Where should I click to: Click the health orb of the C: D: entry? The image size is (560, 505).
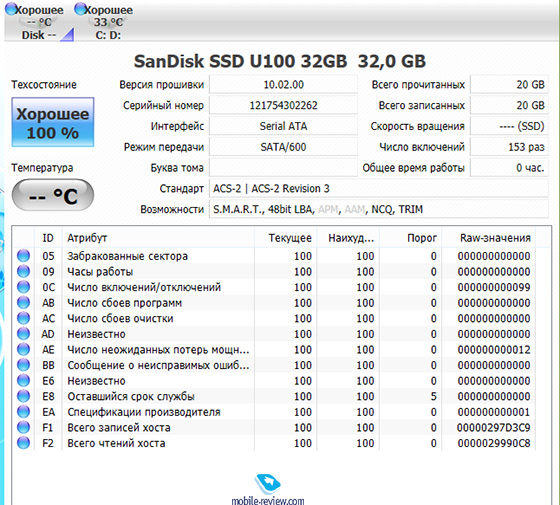tap(80, 9)
